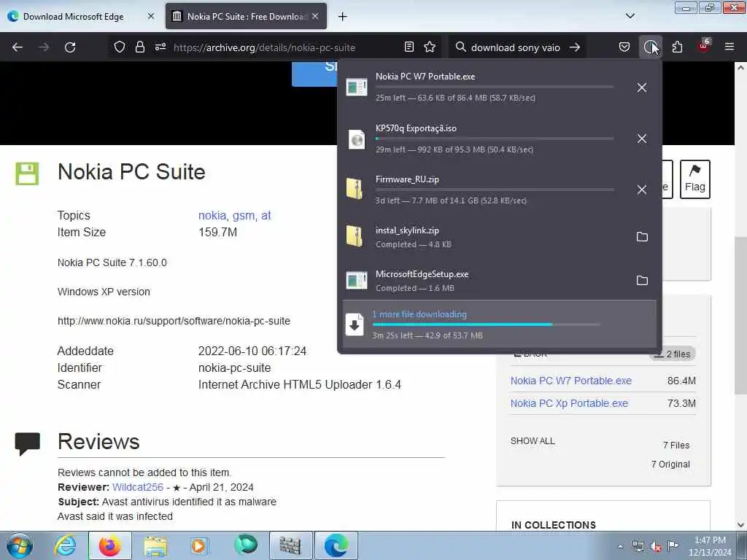Click SHOW ALL files link
The height and width of the screenshot is (560, 747).
[x=533, y=441]
